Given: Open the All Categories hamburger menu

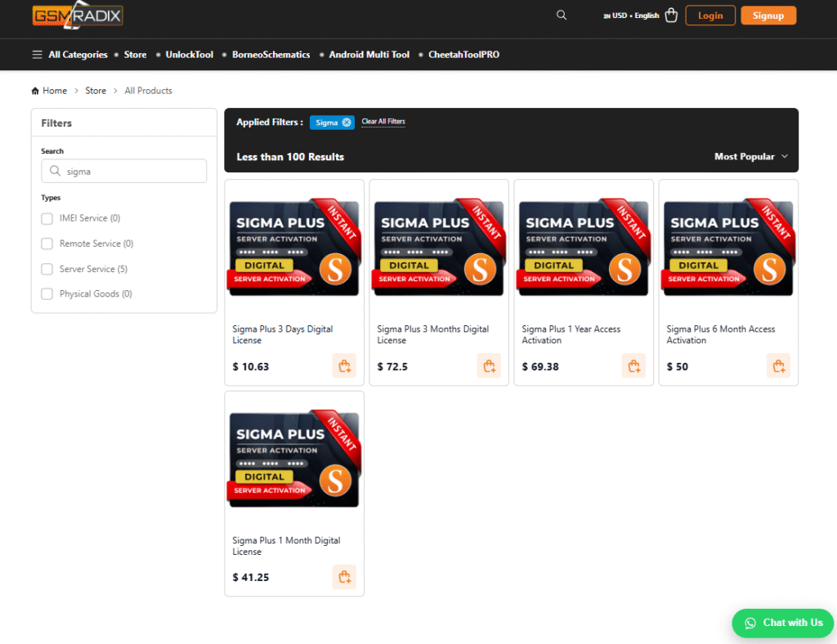Looking at the screenshot, I should (37, 55).
